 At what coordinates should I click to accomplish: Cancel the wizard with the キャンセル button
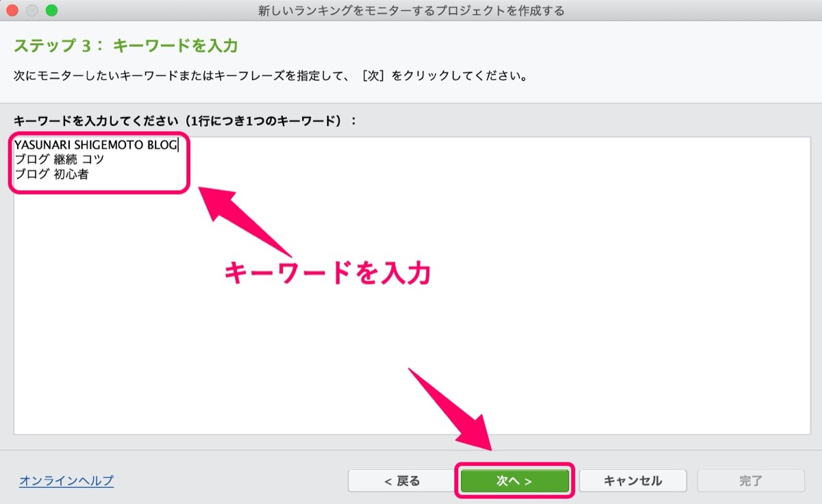[632, 481]
